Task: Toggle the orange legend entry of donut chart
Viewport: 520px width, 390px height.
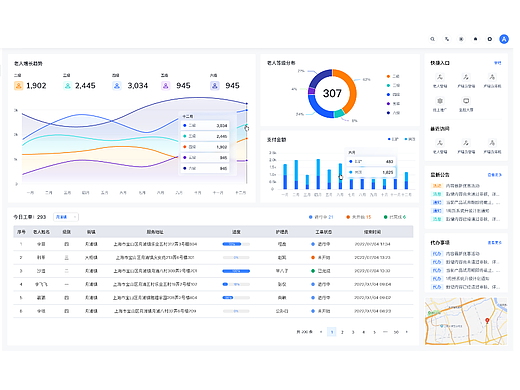Action: point(393,76)
